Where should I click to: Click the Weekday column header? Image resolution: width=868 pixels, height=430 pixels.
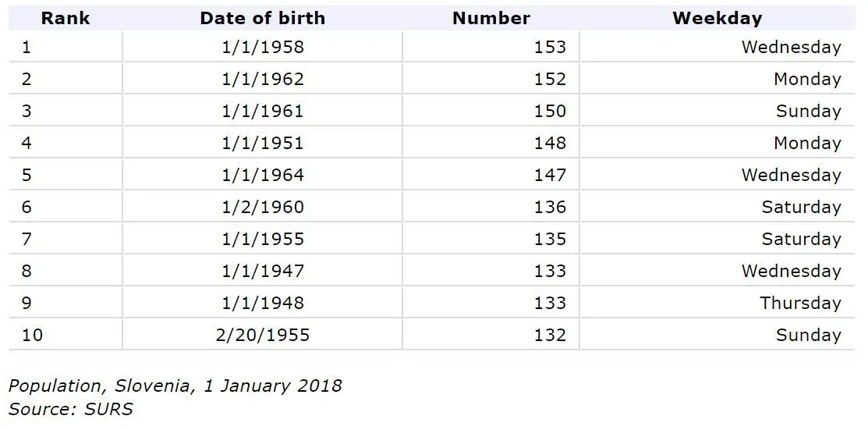point(717,18)
